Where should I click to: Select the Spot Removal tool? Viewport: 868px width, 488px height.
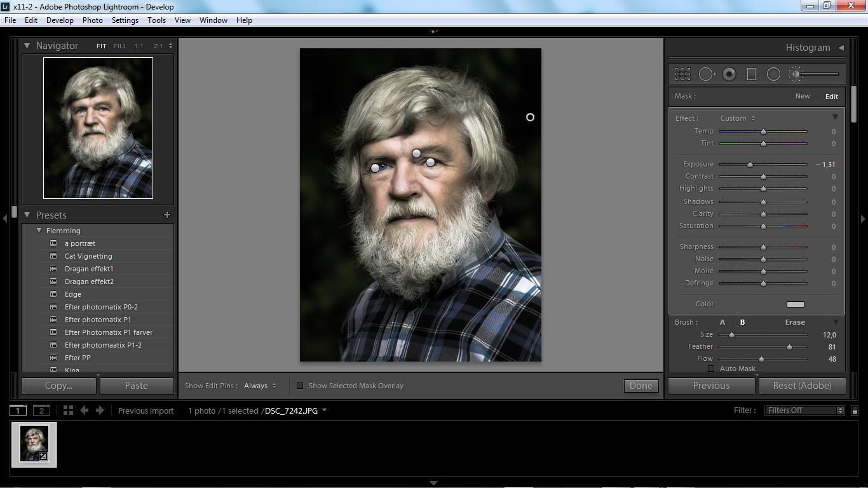coord(706,74)
